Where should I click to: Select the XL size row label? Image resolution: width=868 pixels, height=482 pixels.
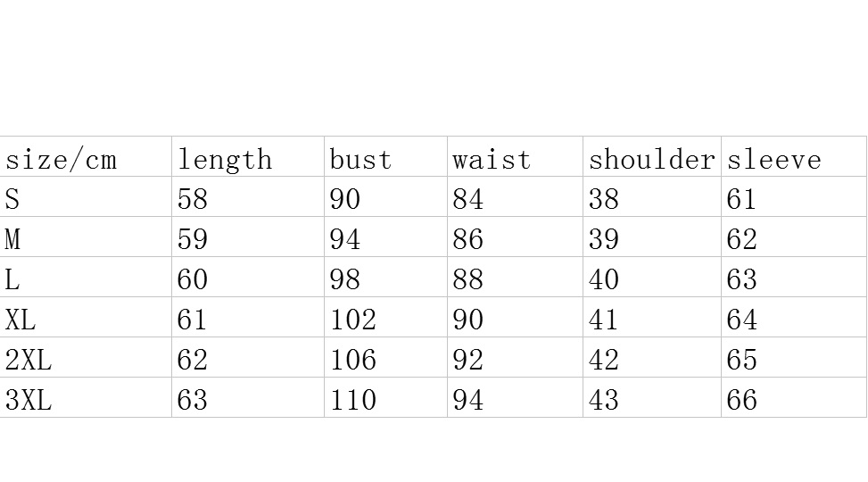point(21,320)
